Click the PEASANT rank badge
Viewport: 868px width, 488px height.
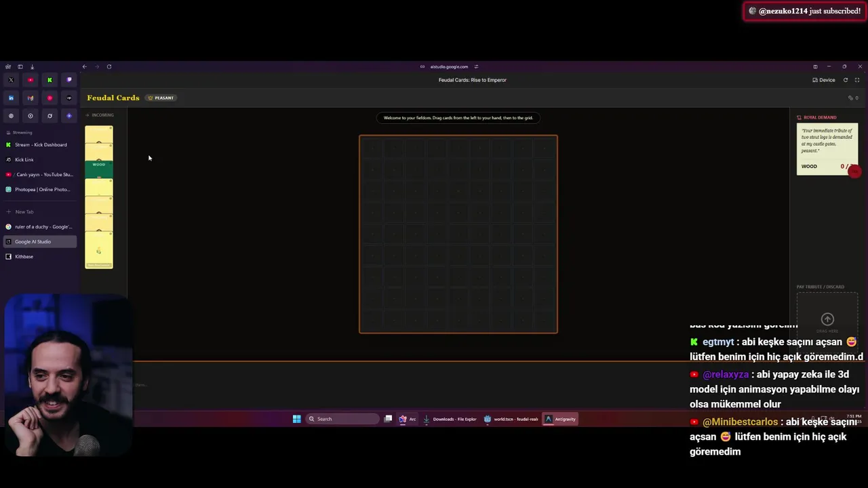click(161, 98)
